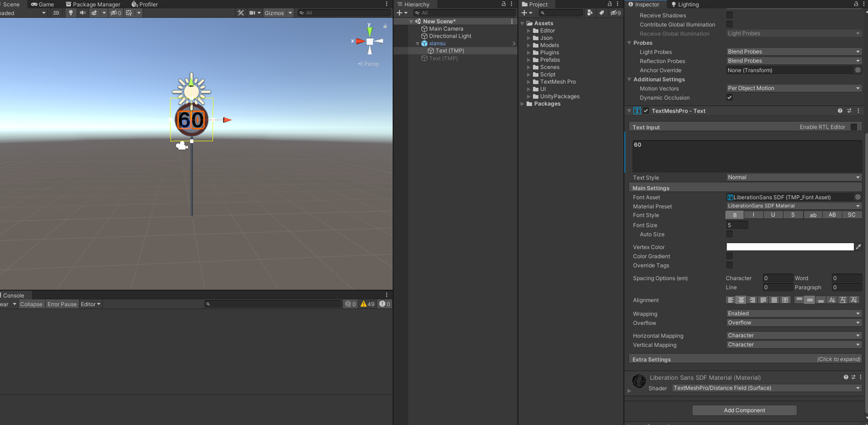Image resolution: width=868 pixels, height=425 pixels.
Task: Disable the Dynamic Occlusion checkbox
Action: 730,97
